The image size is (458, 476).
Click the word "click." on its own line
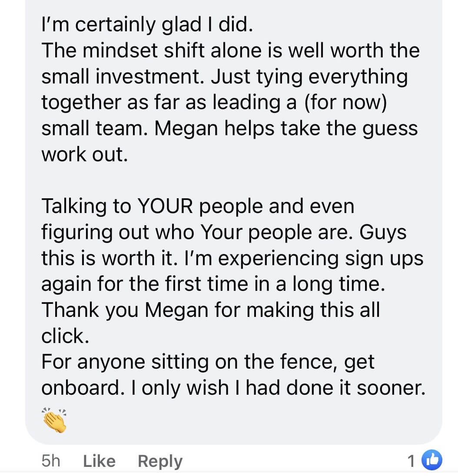coord(65,336)
